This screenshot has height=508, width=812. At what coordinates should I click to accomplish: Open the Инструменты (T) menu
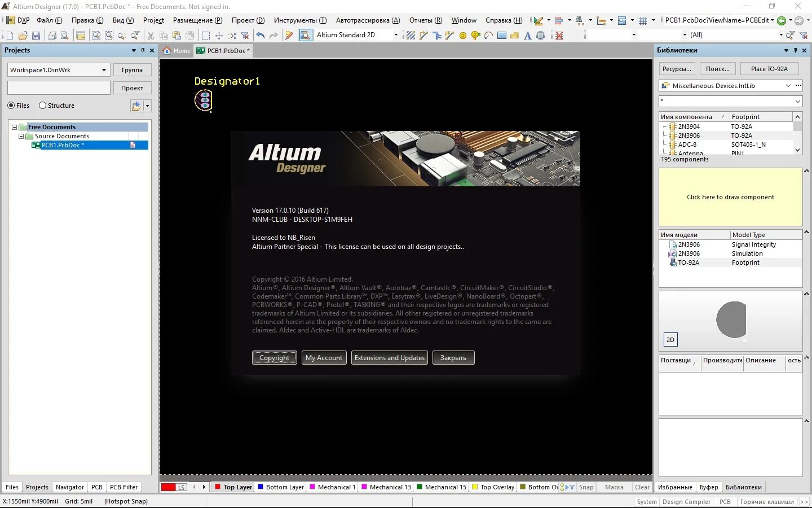(x=300, y=20)
